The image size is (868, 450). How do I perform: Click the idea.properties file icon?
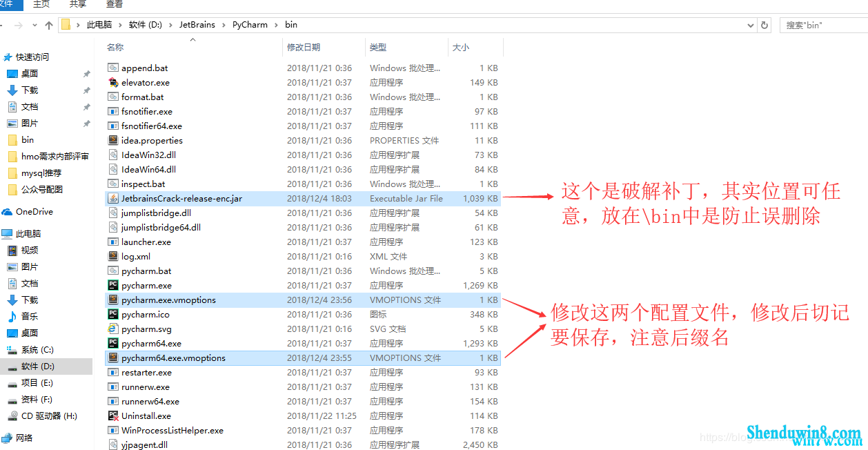[x=113, y=140]
